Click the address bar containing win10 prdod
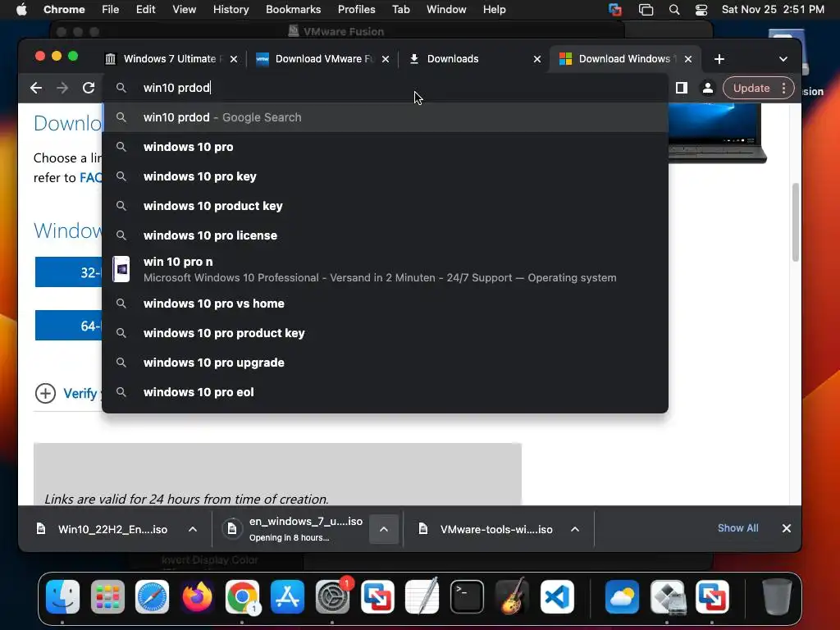The image size is (840, 630). 386,88
